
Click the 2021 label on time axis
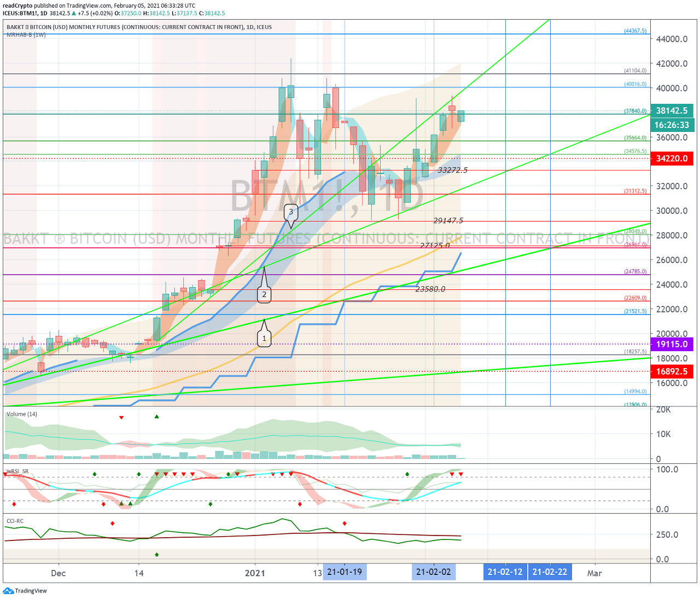(x=255, y=573)
